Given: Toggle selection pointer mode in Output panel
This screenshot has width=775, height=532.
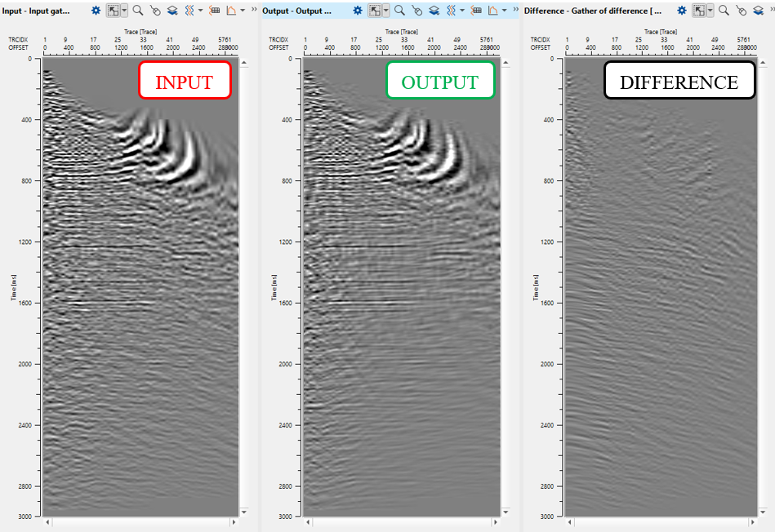Looking at the screenshot, I should point(375,11).
